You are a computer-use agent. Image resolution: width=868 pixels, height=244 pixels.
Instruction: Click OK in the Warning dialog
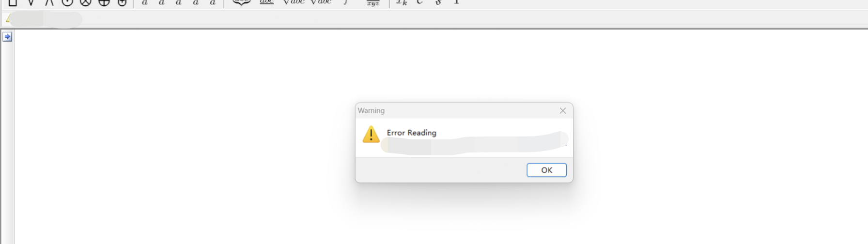[546, 170]
